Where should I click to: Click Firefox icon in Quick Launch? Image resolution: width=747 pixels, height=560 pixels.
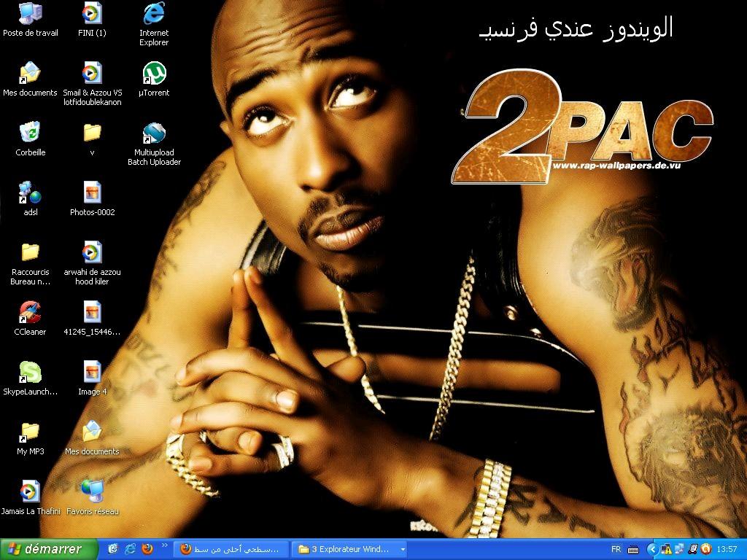[x=147, y=549]
